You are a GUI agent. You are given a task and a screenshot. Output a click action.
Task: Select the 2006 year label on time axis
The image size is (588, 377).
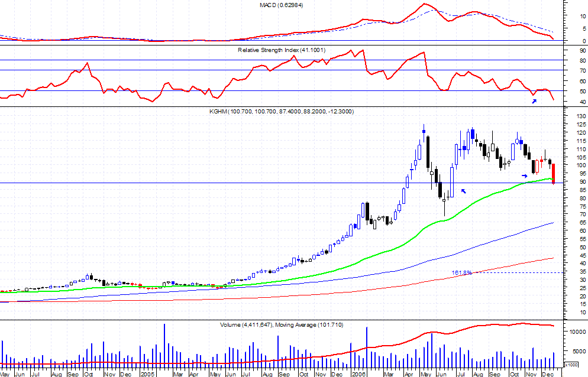coord(358,375)
